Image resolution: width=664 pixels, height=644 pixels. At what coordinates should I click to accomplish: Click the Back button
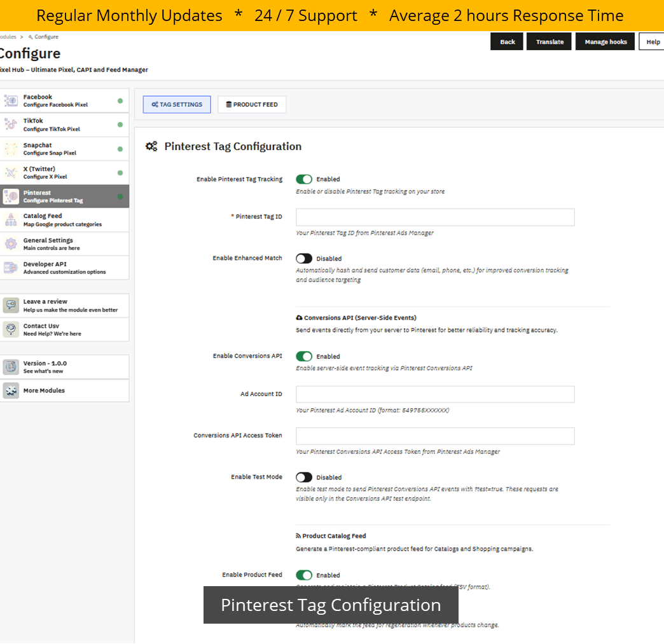pyautogui.click(x=507, y=41)
